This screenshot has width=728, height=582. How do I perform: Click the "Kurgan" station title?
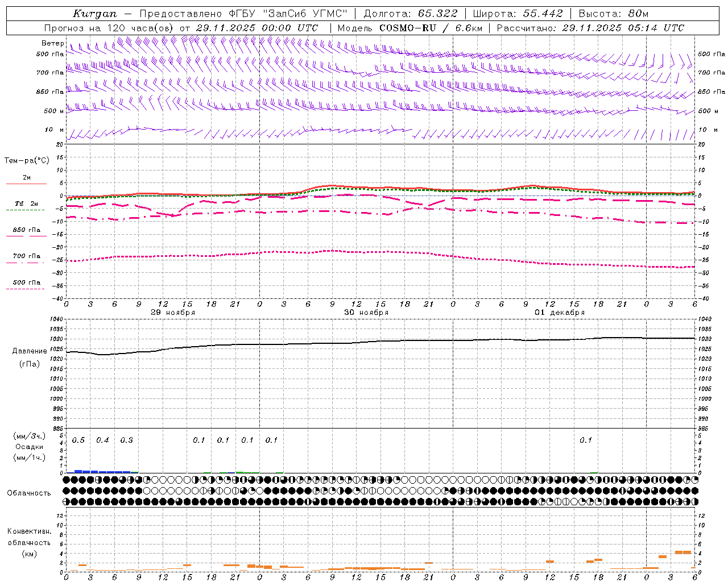(x=94, y=14)
